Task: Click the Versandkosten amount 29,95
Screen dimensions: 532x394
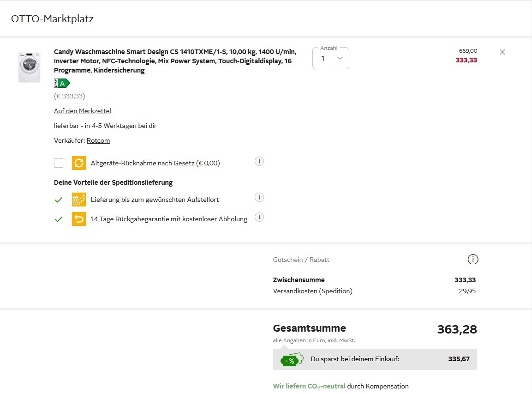Action: (x=467, y=291)
